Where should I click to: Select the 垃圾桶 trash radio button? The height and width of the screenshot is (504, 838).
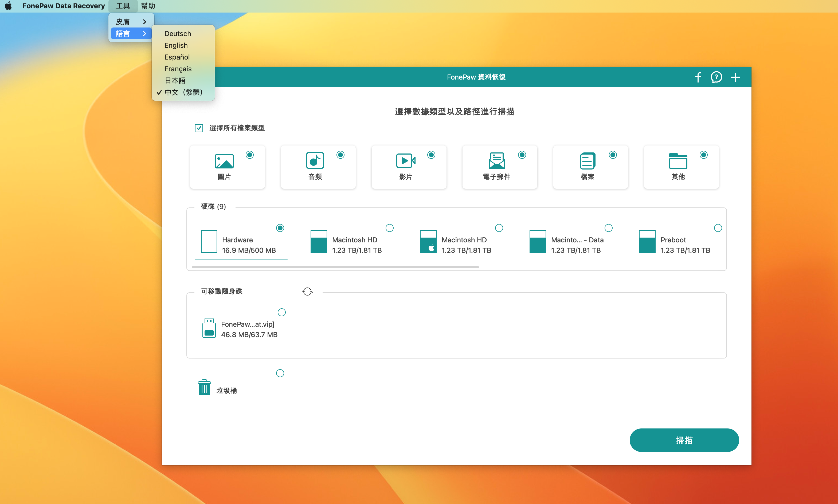point(280,373)
